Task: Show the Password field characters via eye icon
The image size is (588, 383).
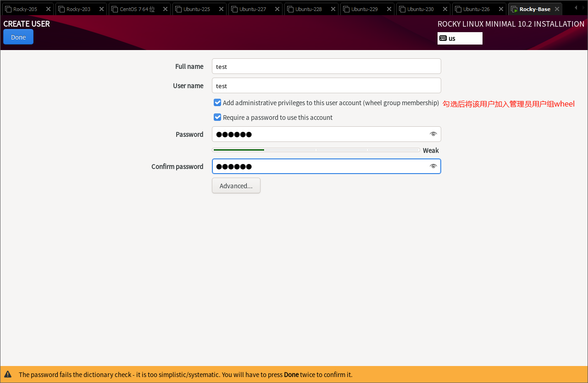Action: click(433, 134)
